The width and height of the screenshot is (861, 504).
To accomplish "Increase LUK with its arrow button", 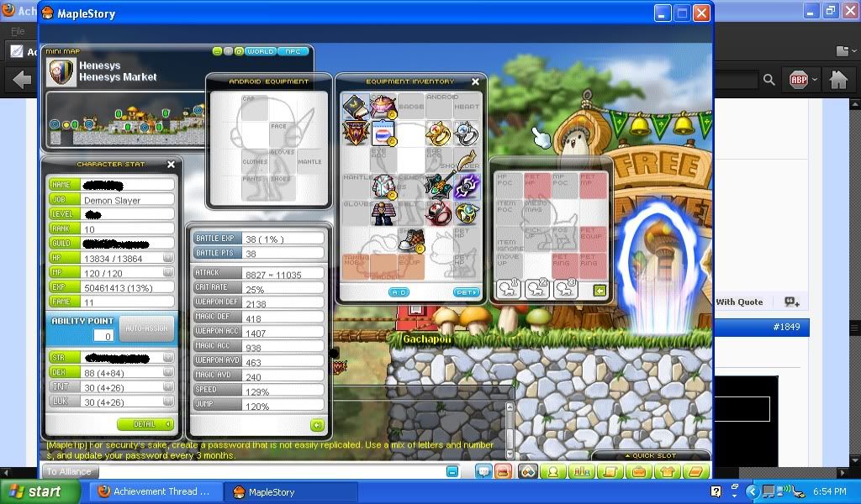I will click(x=168, y=402).
